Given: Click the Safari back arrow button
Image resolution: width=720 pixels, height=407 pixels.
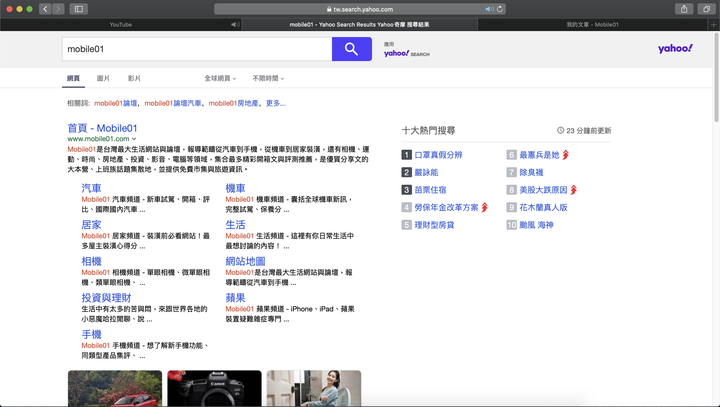Looking at the screenshot, I should (45, 9).
